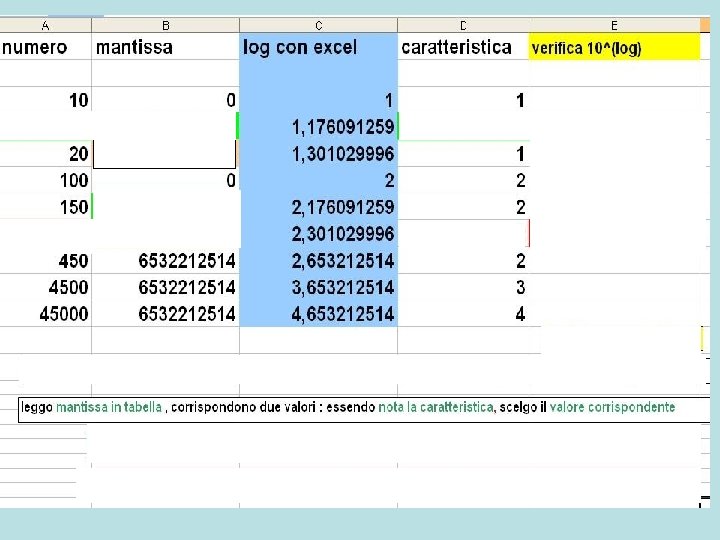Screen dimensions: 720x540
Task: Select column C header
Action: click(x=318, y=26)
